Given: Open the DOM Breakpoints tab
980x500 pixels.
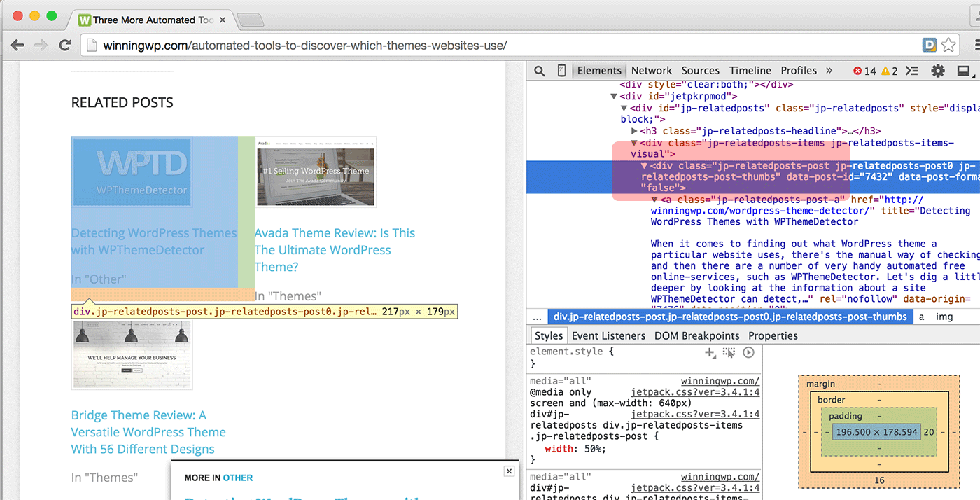Looking at the screenshot, I should pyautogui.click(x=696, y=336).
